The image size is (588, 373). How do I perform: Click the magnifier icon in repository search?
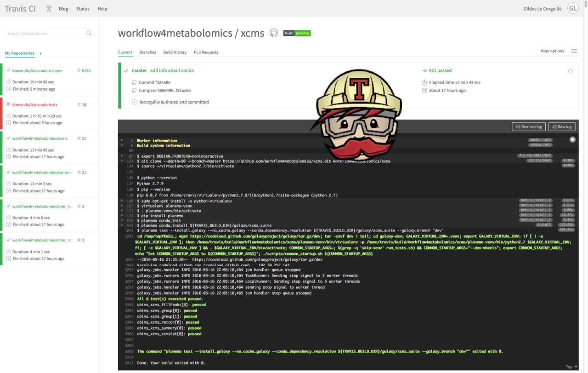89,33
